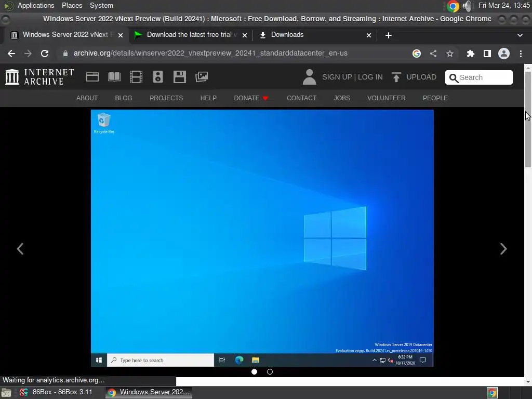
Task: Click Chrome workspace icon in bottom right
Action: tap(492, 393)
